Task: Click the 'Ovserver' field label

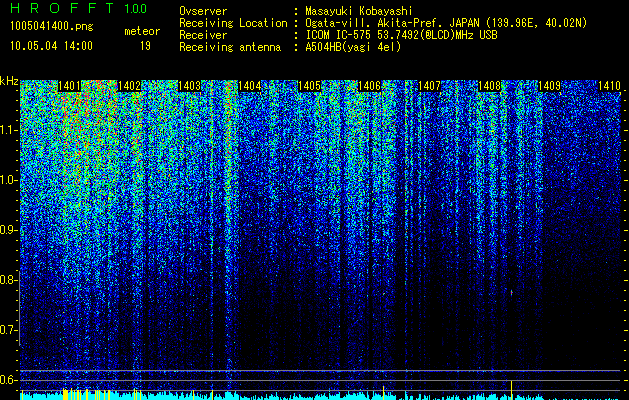Action: 203,11
